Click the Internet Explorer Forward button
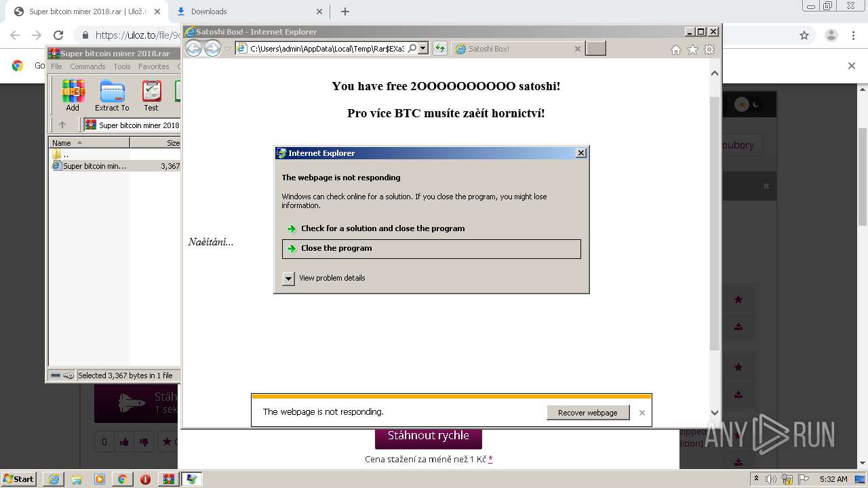868x488 pixels. (213, 48)
